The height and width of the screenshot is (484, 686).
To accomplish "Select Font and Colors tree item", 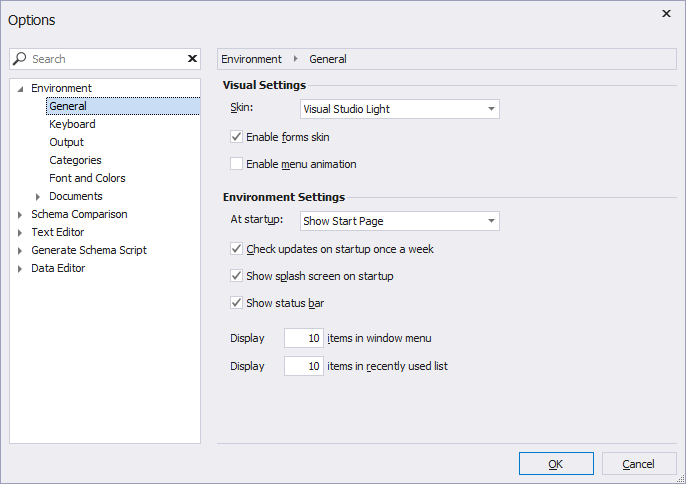I will 87,178.
